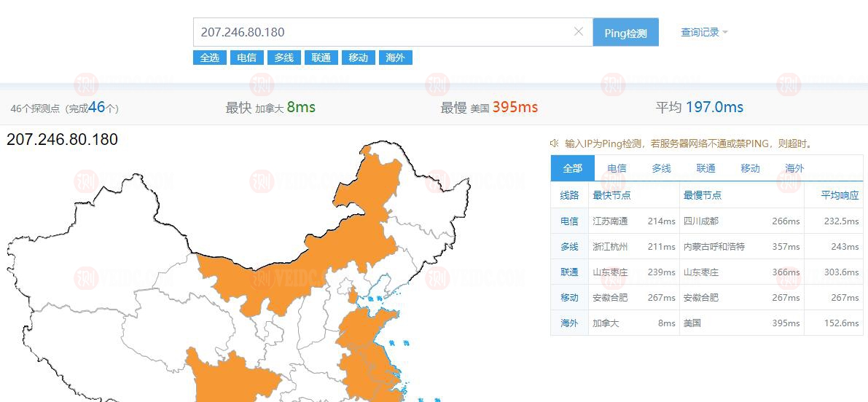868x402 pixels.
Task: Click the 美国 cell in 海外 row
Action: click(692, 323)
